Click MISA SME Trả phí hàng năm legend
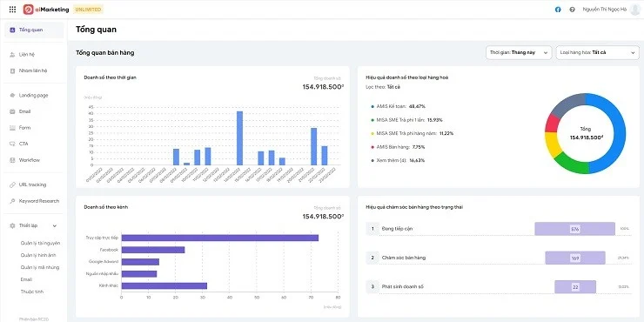Viewport: 644px width, 322px height. point(412,133)
